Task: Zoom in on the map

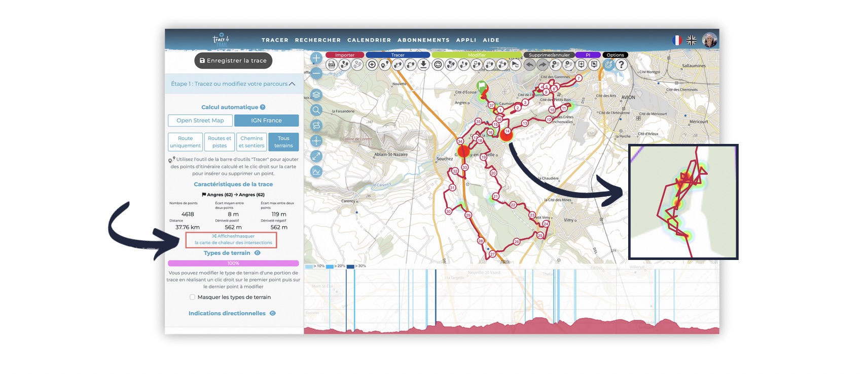Action: (316, 58)
